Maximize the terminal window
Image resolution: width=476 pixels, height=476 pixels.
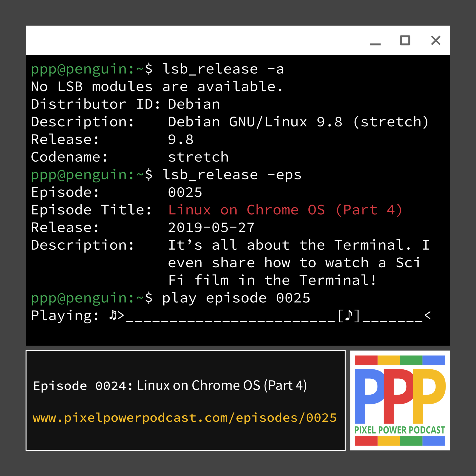click(x=405, y=40)
